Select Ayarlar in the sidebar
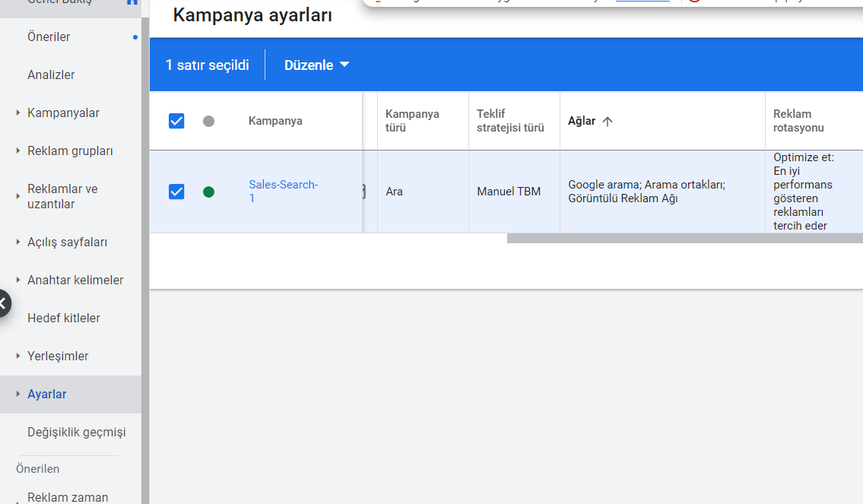The width and height of the screenshot is (863, 504). (47, 394)
